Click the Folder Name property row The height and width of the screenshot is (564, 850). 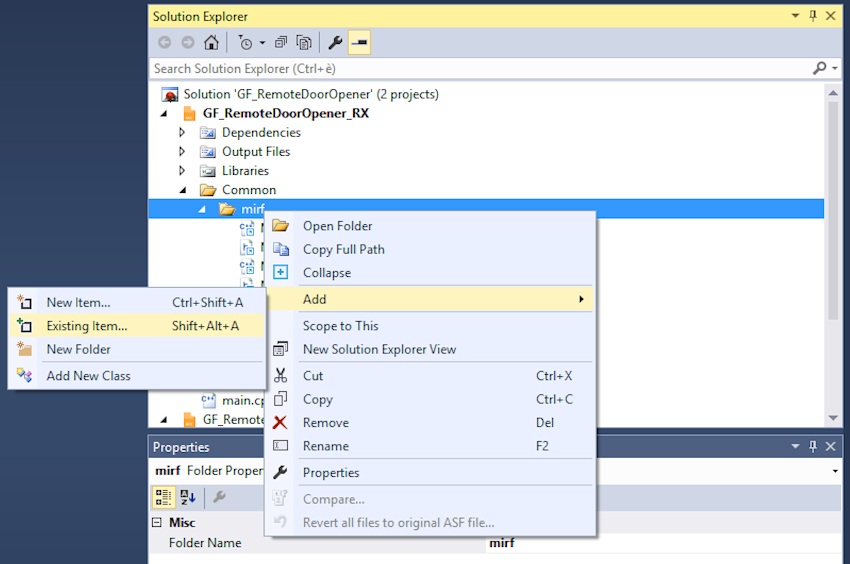click(x=495, y=543)
